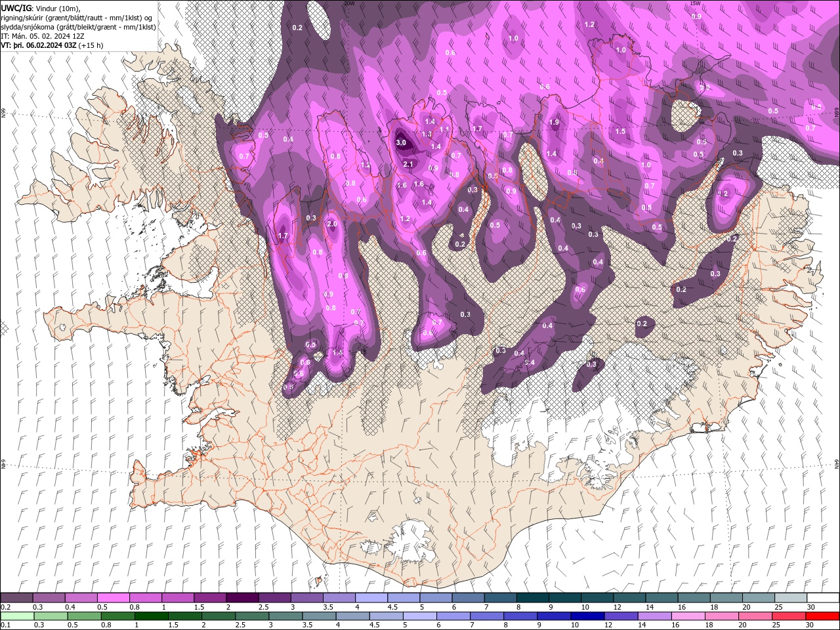The width and height of the screenshot is (840, 630).
Task: Click the light pink 16 swatch in lower scale
Action: (687, 616)
